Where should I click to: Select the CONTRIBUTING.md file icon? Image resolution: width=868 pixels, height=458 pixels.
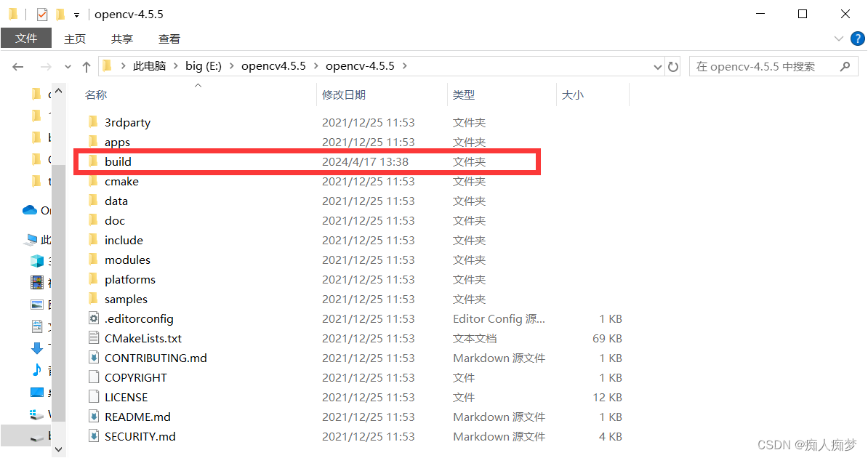click(x=94, y=358)
